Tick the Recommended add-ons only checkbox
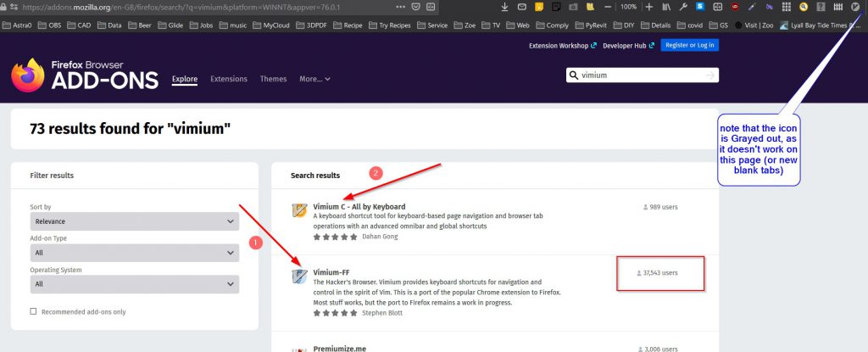Screen dimensions: 868x352 click(33, 311)
